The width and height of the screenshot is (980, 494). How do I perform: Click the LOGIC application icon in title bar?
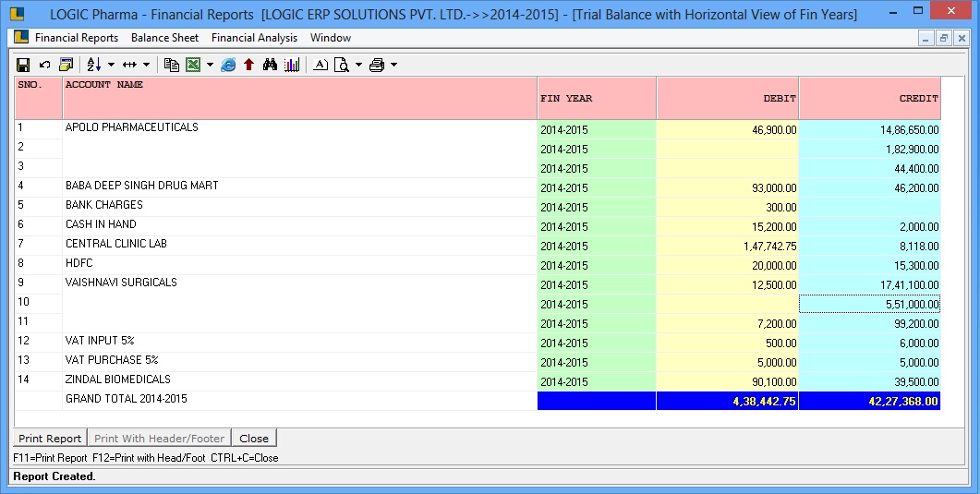tap(18, 13)
